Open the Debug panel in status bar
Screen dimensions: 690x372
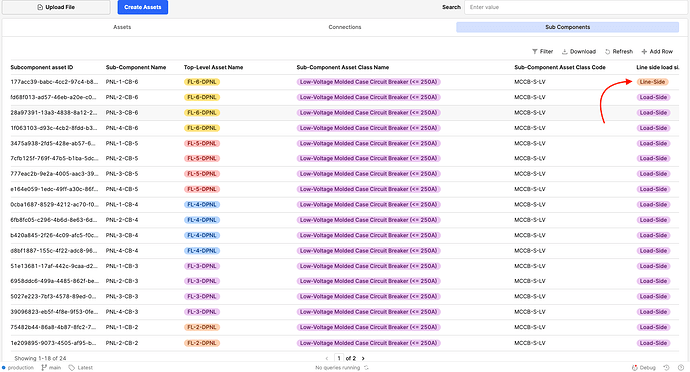click(644, 368)
